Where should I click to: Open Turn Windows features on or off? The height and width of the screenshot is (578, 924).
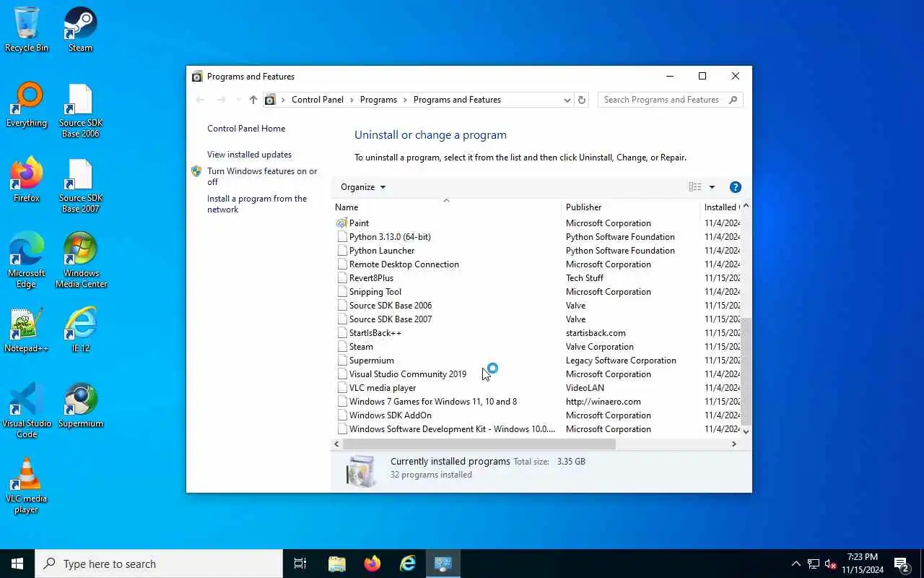click(x=262, y=176)
